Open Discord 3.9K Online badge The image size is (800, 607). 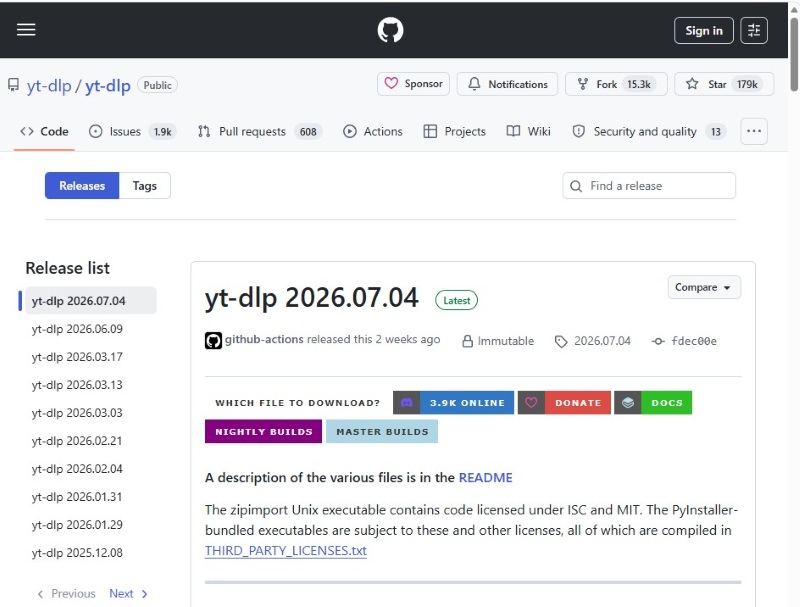[454, 403]
